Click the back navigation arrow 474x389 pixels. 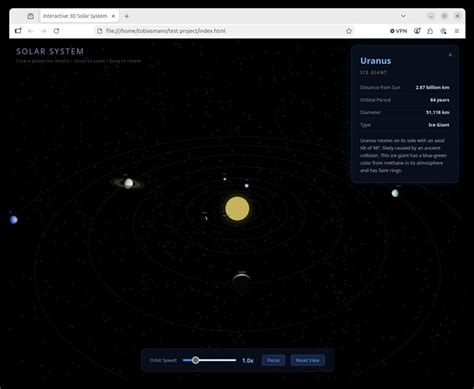point(31,31)
